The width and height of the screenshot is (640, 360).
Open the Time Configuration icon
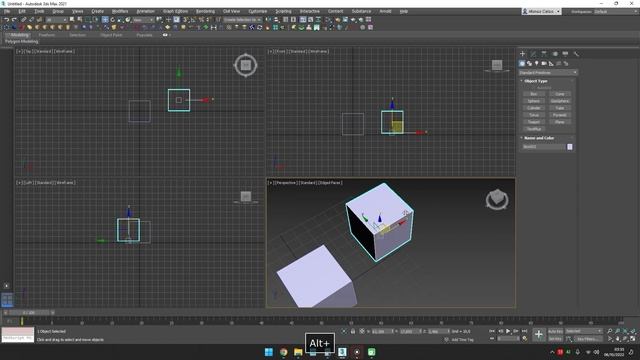coord(525,339)
